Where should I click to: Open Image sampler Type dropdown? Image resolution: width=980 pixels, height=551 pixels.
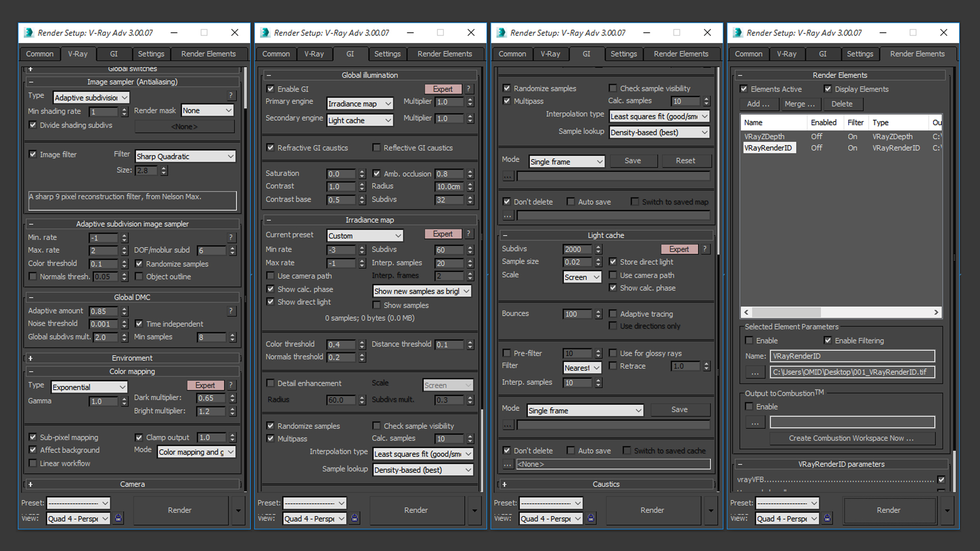91,97
